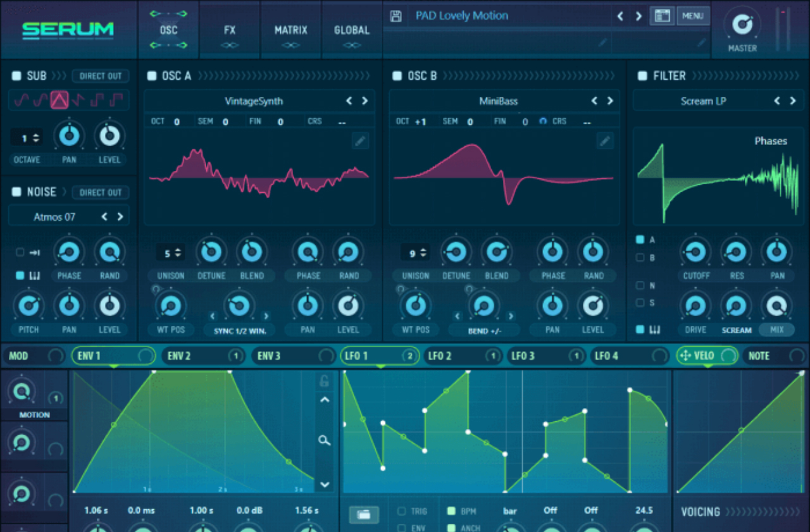Click the previous arrow for Atmos 07 noise sample
Screen dimensions: 810x532
[x=105, y=216]
